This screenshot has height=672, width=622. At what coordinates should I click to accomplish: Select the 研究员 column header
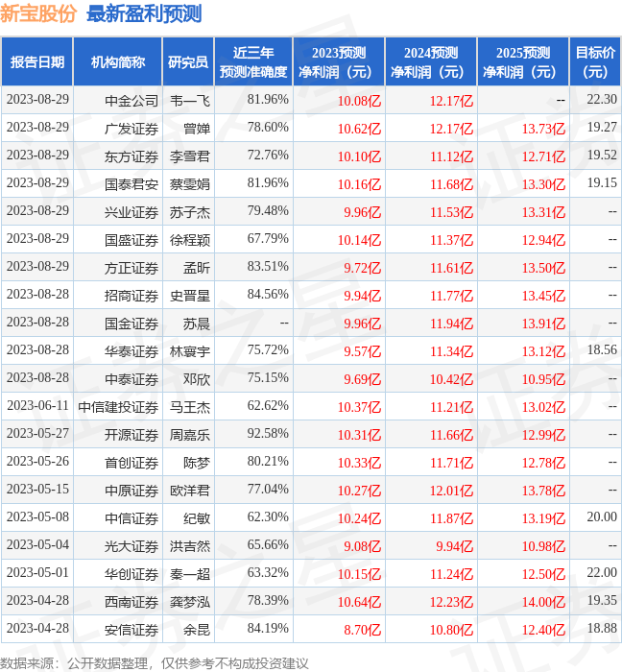(x=187, y=62)
